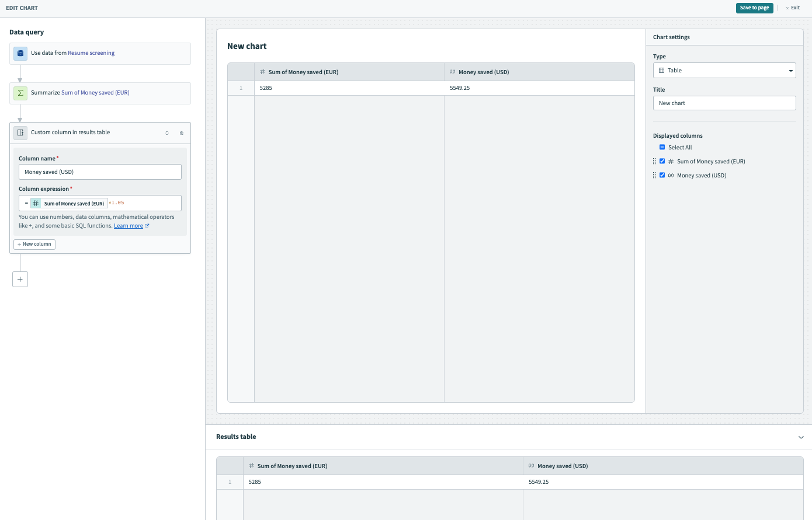Viewport: 812px width, 520px height.
Task: Collapse the Results table panel
Action: [801, 437]
